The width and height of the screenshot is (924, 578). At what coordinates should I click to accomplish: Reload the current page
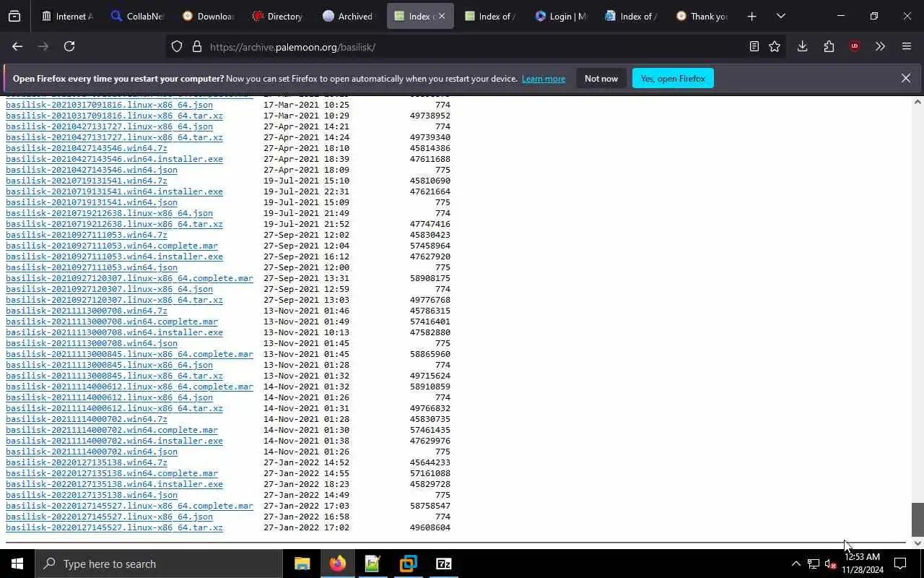coord(69,46)
